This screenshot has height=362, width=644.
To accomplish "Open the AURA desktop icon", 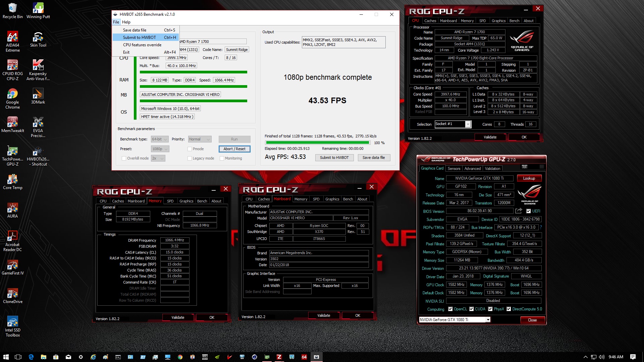I will pos(13,210).
